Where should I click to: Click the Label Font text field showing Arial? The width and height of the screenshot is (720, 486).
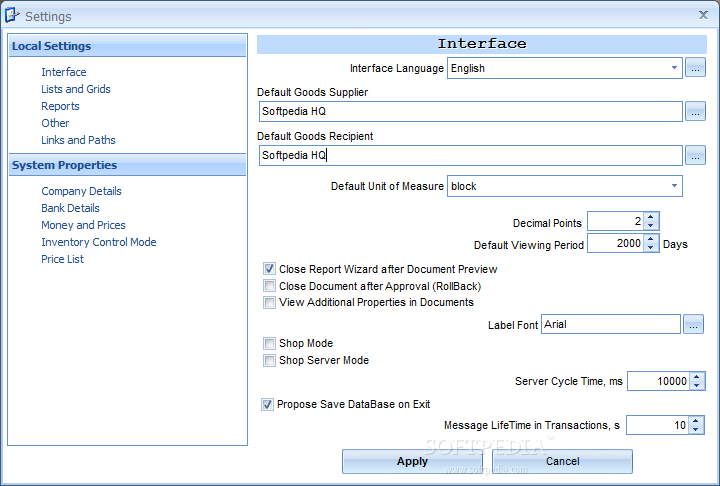tap(611, 324)
